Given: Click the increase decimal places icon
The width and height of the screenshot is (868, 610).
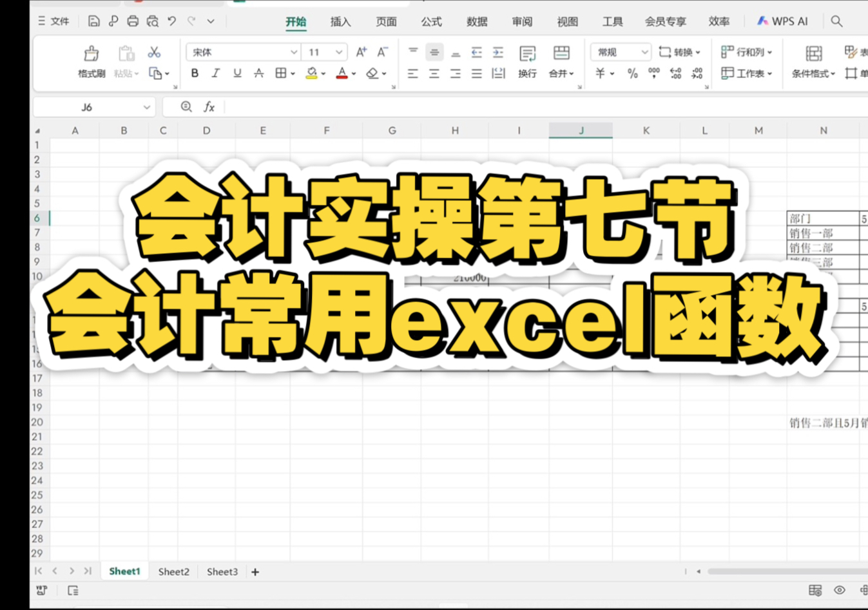Looking at the screenshot, I should 675,73.
